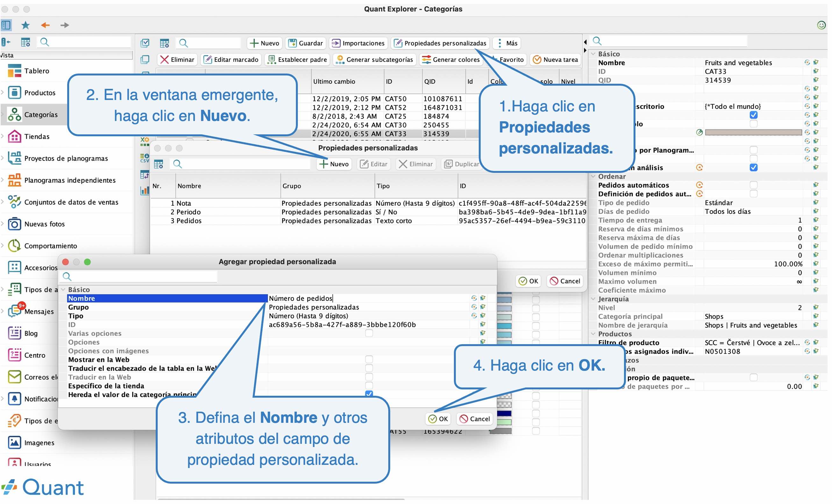Click OK in Agregar propiedad personalizada dialog
Viewport: 832px width, 504px height.
tap(438, 419)
